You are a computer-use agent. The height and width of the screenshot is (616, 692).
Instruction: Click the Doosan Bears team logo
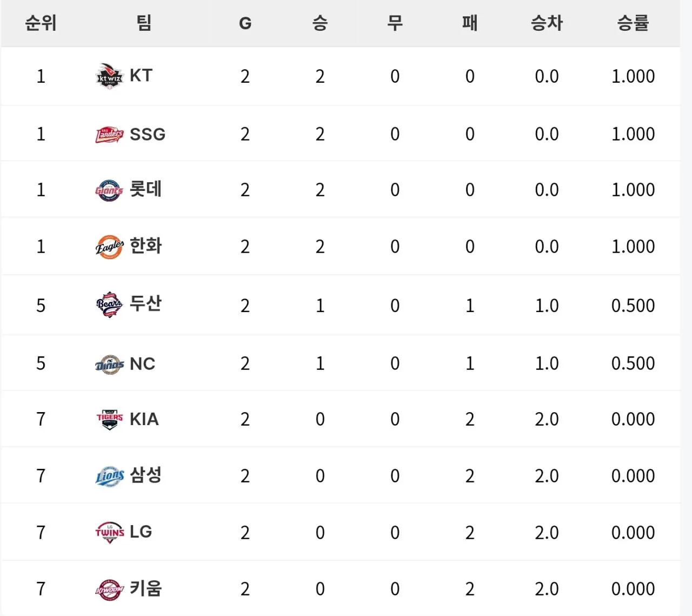[x=109, y=305]
